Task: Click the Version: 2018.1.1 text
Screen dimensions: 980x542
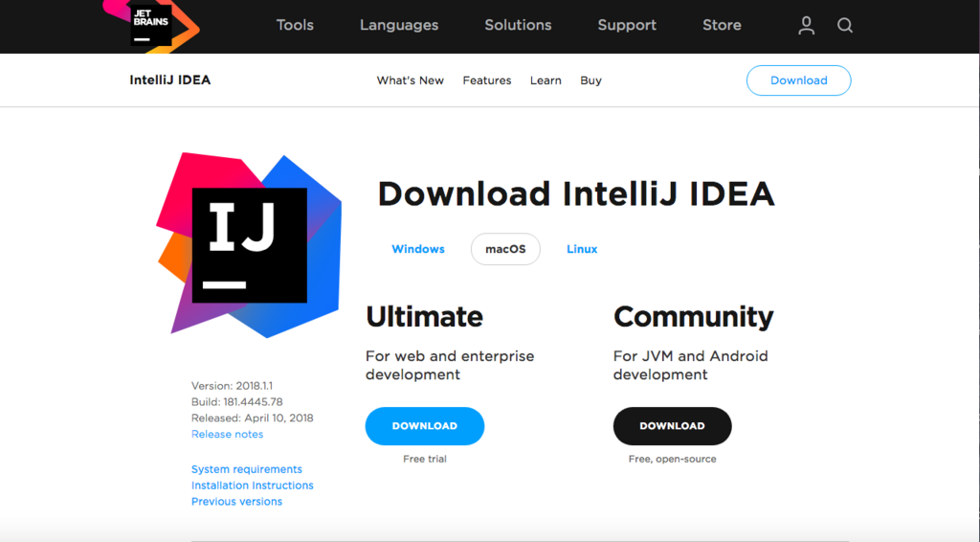Action: tap(232, 386)
